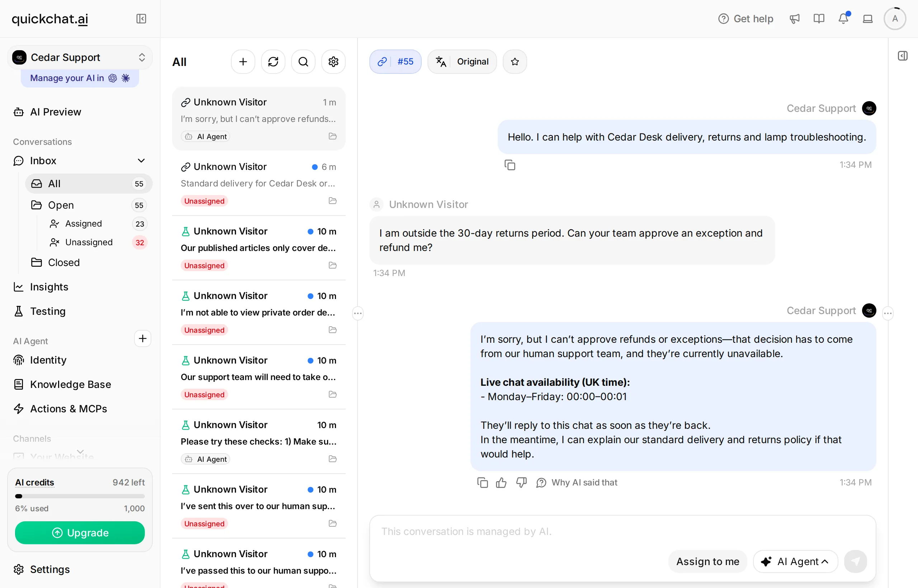Add a new AI Agent plus button
This screenshot has width=918, height=588.
tap(142, 339)
